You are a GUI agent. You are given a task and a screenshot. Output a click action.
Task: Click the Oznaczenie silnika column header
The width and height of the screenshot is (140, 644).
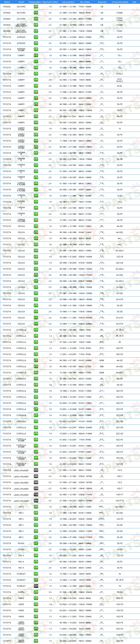[x=120, y=2]
